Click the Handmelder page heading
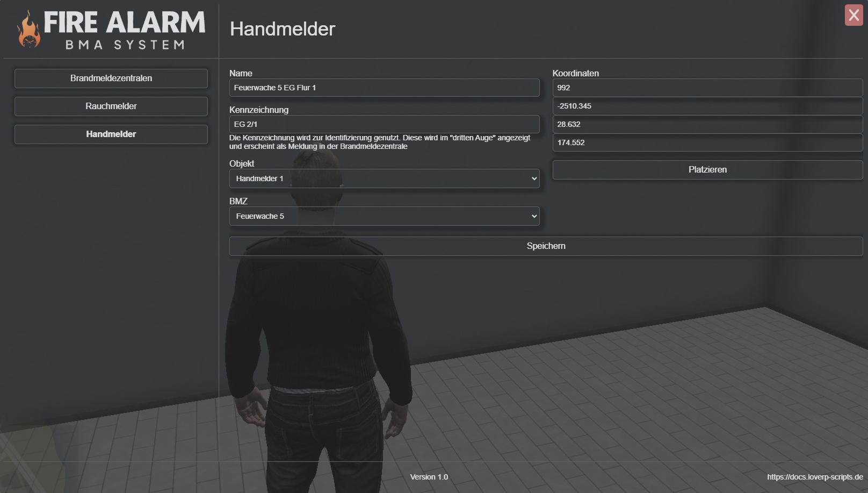 coord(283,29)
